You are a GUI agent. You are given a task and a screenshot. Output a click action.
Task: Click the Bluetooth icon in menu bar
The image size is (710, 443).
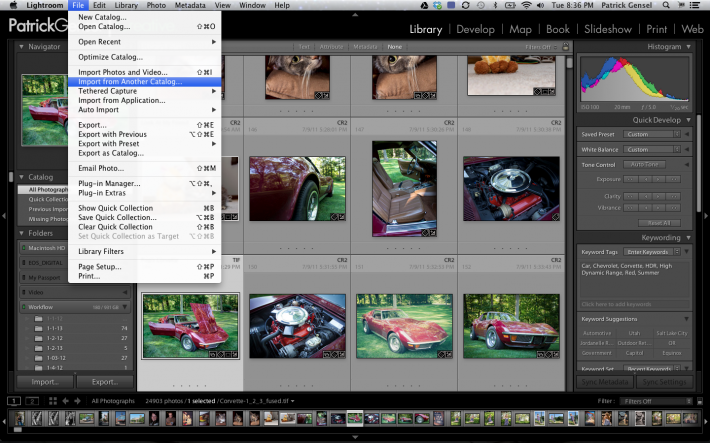[x=495, y=5]
